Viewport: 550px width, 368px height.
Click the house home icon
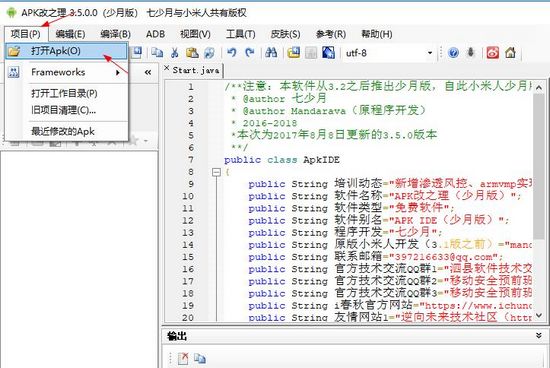[510, 53]
